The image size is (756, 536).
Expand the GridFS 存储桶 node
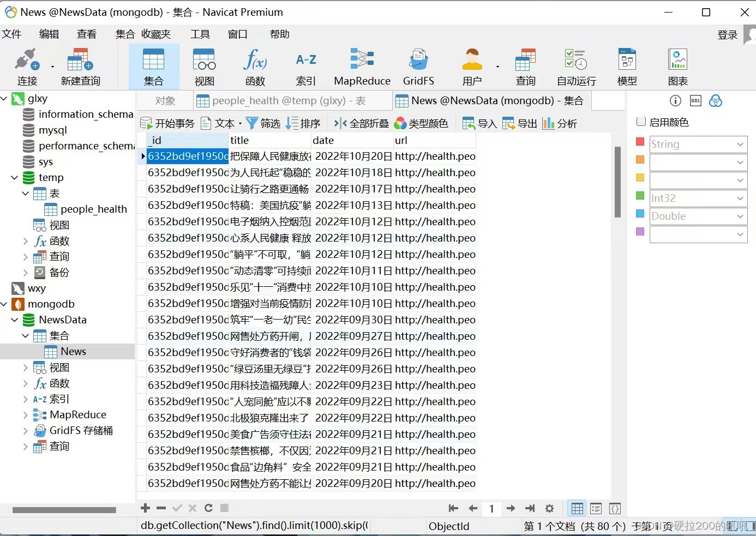click(25, 431)
